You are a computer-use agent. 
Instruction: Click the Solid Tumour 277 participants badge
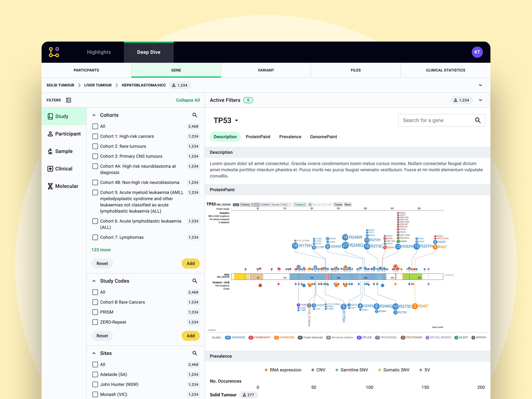pyautogui.click(x=249, y=395)
